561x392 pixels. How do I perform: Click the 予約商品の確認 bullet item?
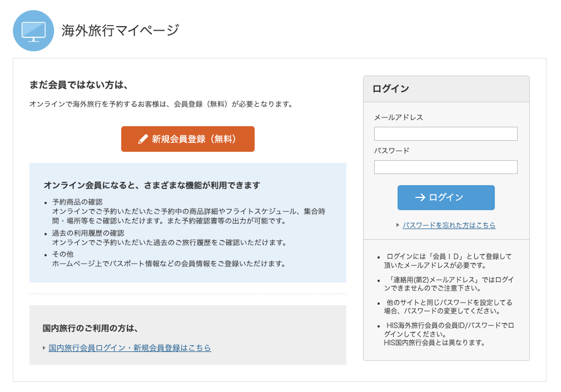click(77, 202)
